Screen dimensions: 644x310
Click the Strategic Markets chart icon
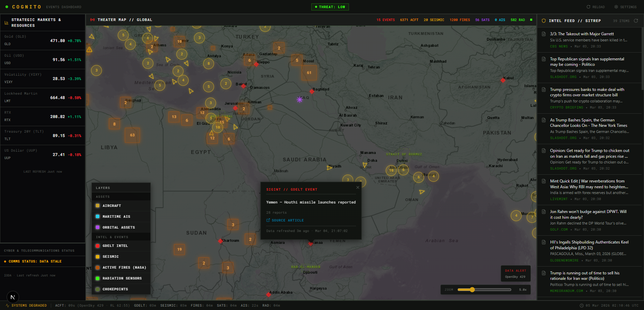[6, 23]
